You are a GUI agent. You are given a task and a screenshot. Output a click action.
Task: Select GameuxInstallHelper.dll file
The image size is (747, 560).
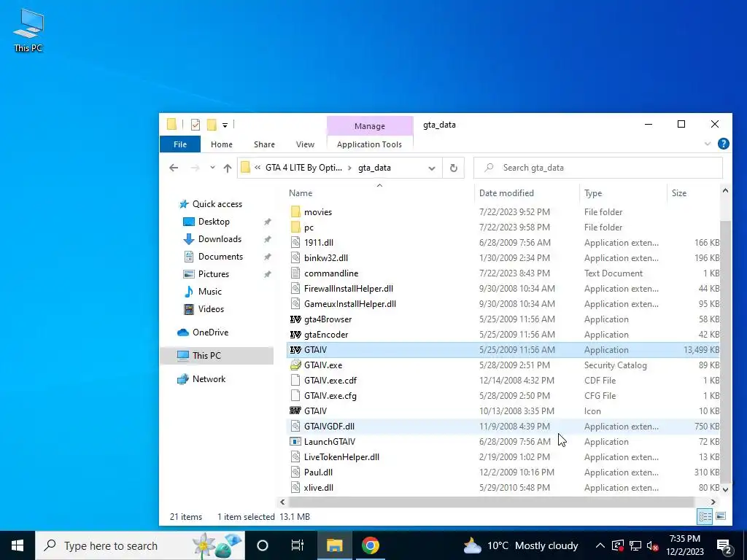tap(349, 304)
